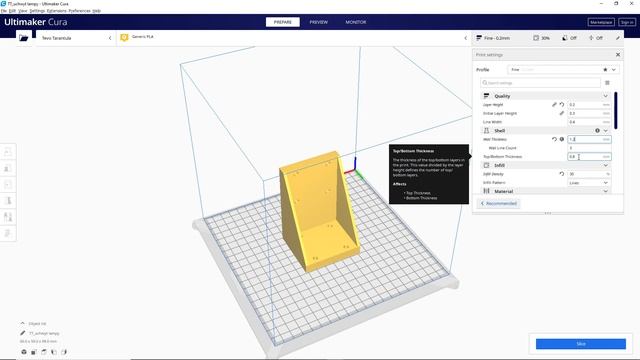The image size is (640, 360).
Task: Collapse the Shell settings section
Action: [x=606, y=131]
